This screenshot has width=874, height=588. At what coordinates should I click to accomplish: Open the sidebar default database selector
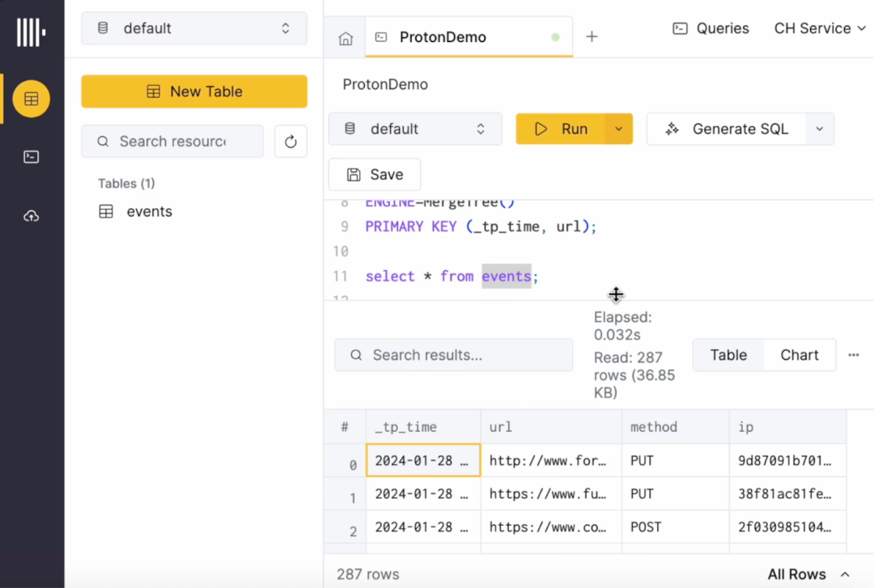pyautogui.click(x=194, y=28)
